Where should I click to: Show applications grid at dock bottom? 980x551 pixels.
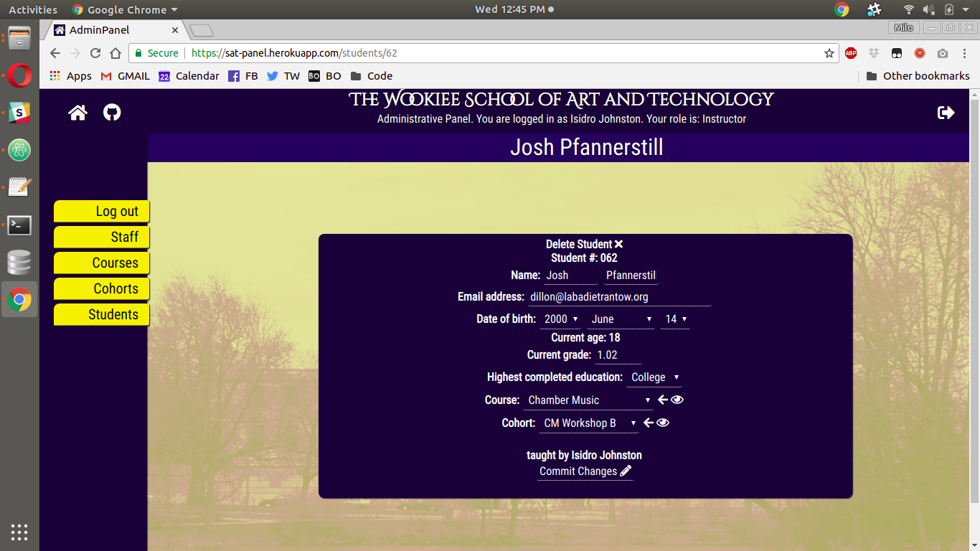pyautogui.click(x=19, y=532)
